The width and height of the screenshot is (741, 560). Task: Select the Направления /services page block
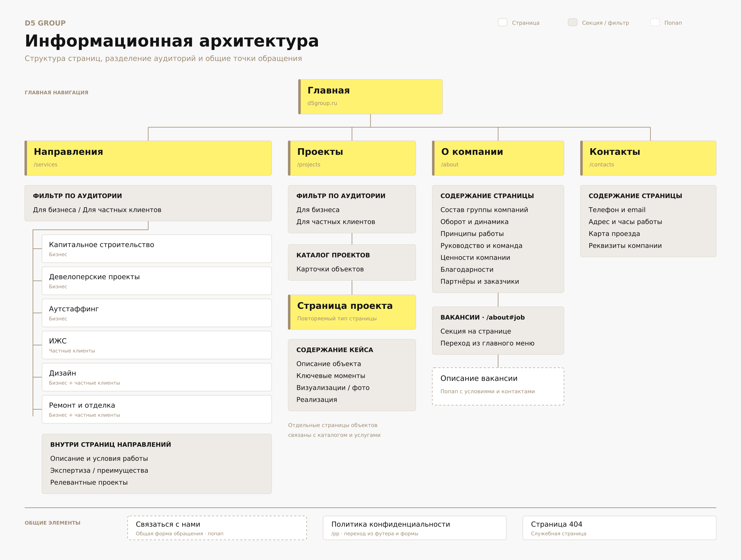[x=148, y=158]
